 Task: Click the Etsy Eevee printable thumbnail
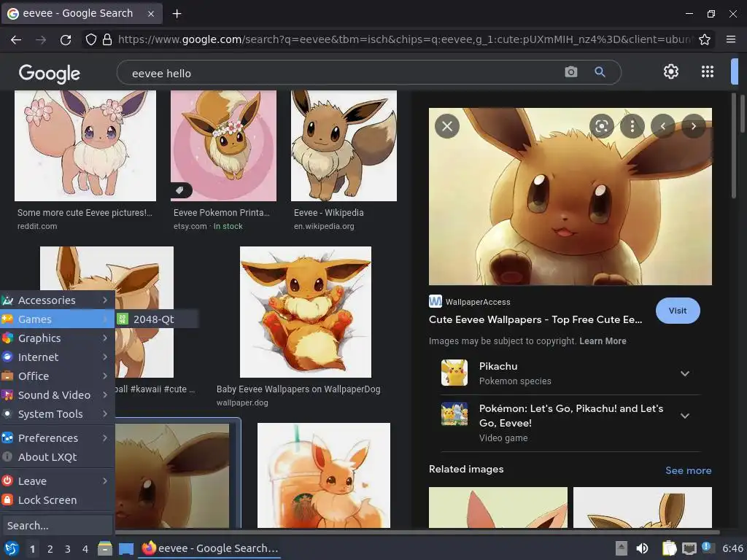click(223, 146)
